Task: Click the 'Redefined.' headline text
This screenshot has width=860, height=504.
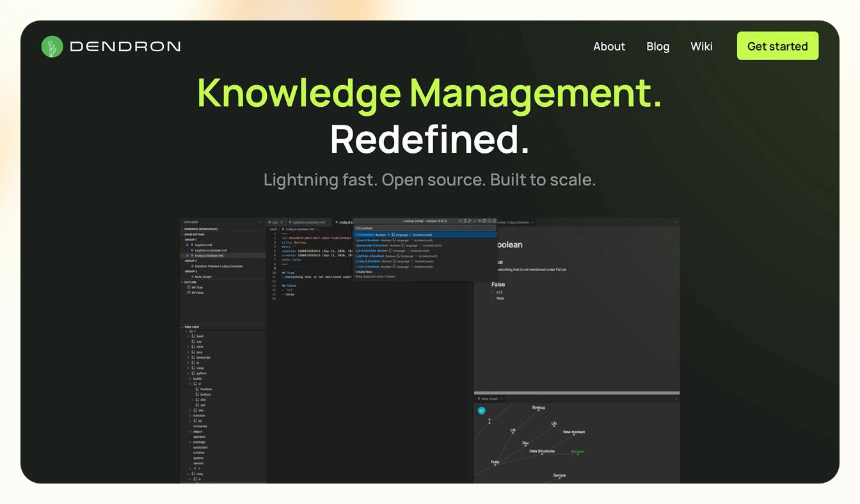Action: coord(429,139)
